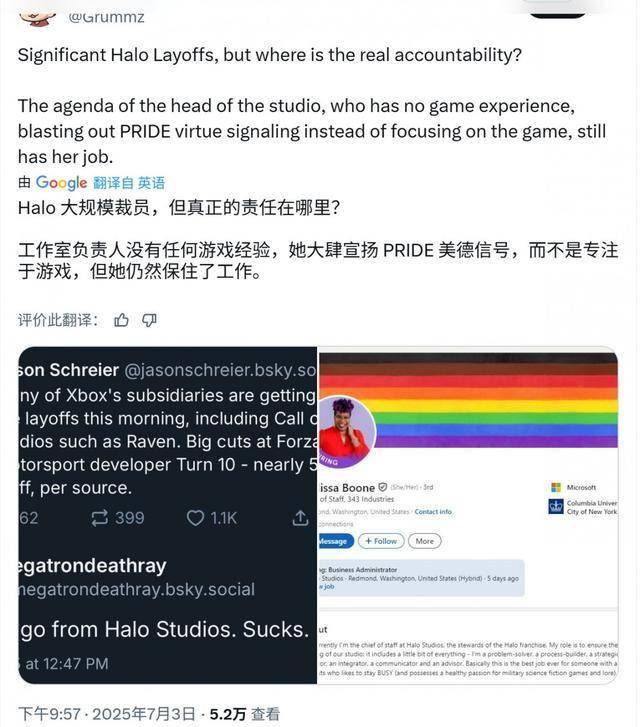Click the repost icon showing 399
This screenshot has height=727, width=640.
(99, 518)
